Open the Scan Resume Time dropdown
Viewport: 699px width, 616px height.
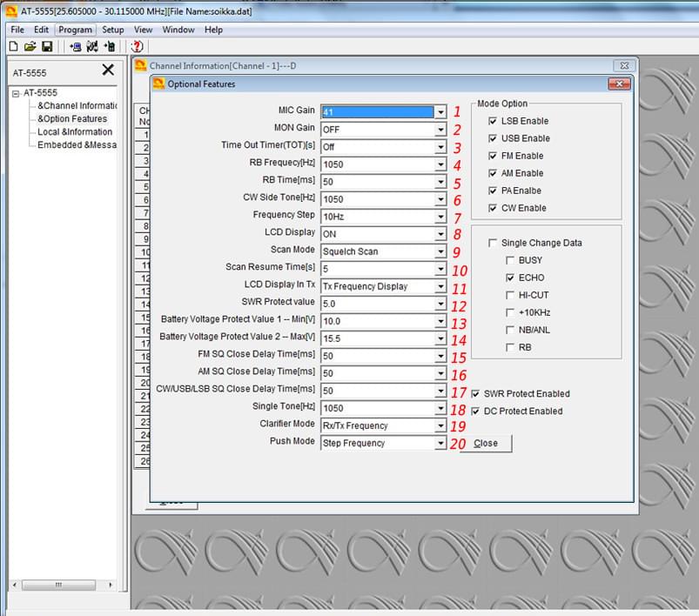(440, 268)
